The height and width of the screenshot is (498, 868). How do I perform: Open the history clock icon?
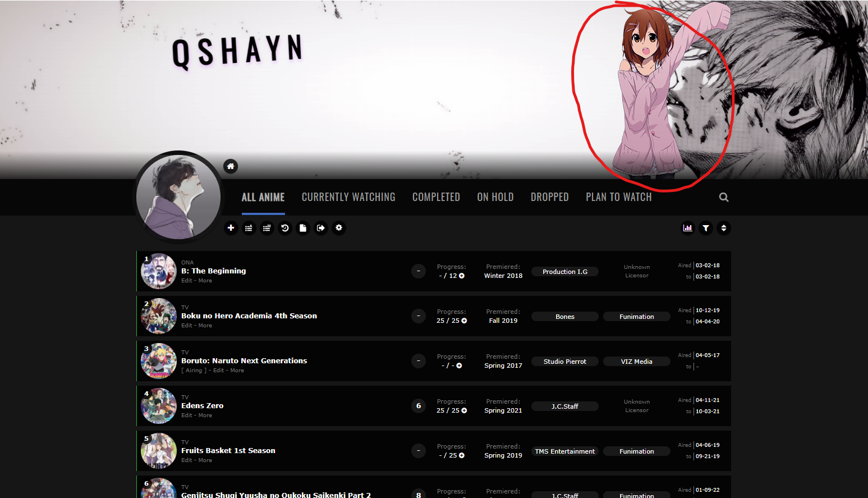pos(285,228)
